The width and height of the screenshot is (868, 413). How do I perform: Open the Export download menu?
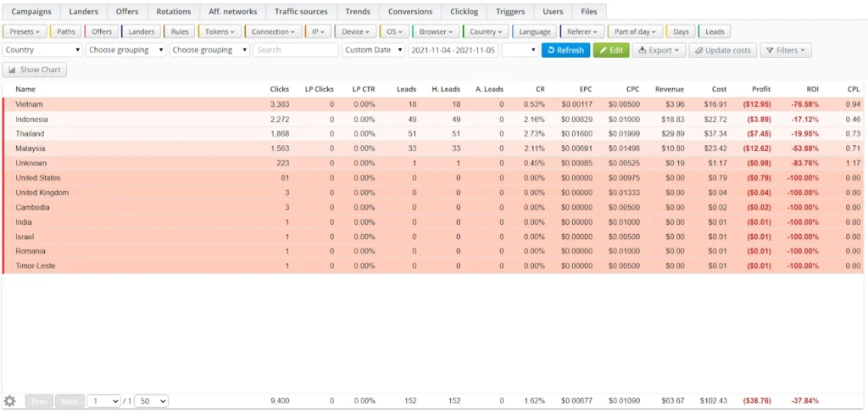point(659,50)
